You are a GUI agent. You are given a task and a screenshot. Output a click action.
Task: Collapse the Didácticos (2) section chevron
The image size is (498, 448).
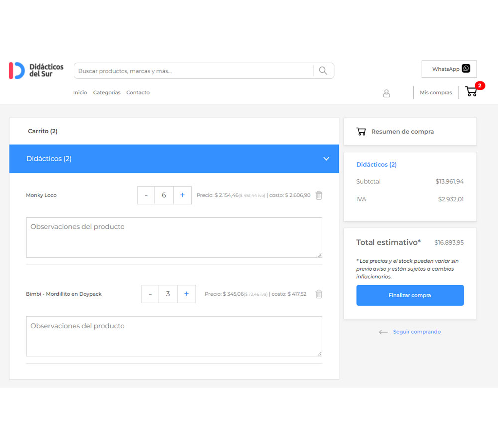coord(326,159)
